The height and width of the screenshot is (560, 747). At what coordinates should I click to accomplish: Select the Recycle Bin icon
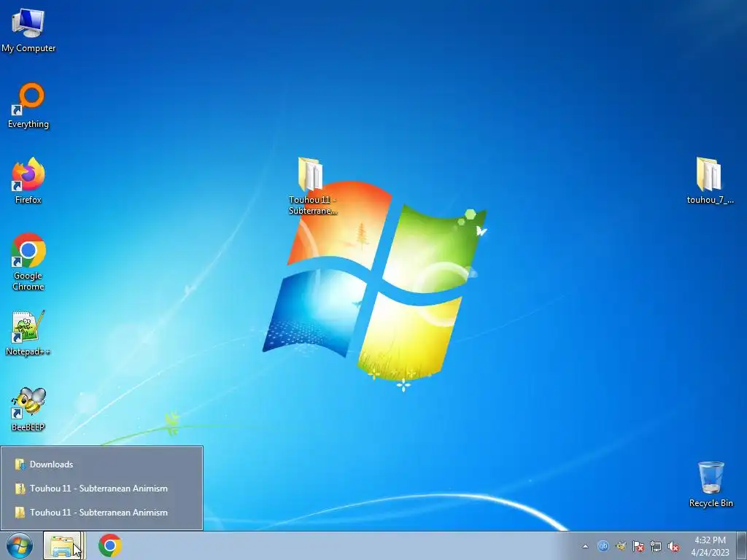point(711,484)
